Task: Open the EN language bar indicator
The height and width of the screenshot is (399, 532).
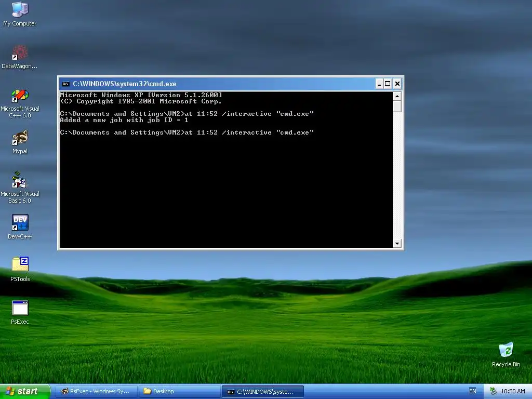Action: tap(472, 391)
